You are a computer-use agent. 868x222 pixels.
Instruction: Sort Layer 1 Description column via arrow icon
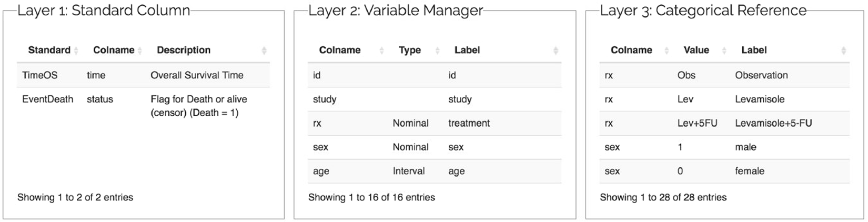(x=264, y=51)
